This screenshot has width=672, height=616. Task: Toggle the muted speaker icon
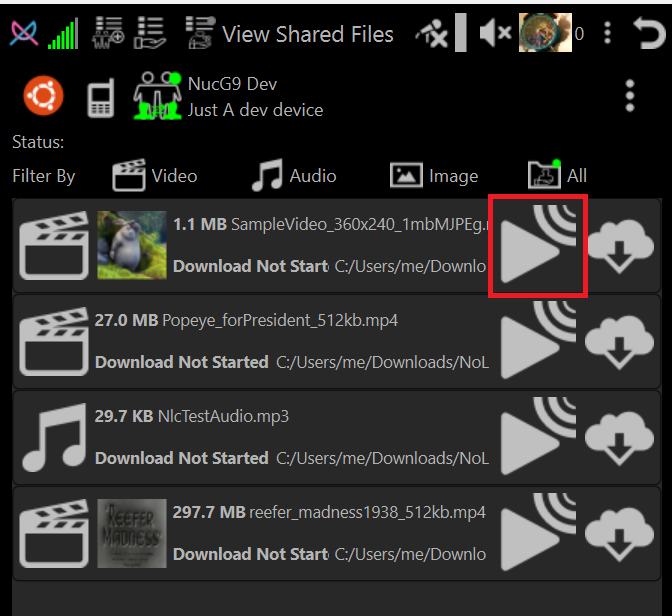[495, 33]
